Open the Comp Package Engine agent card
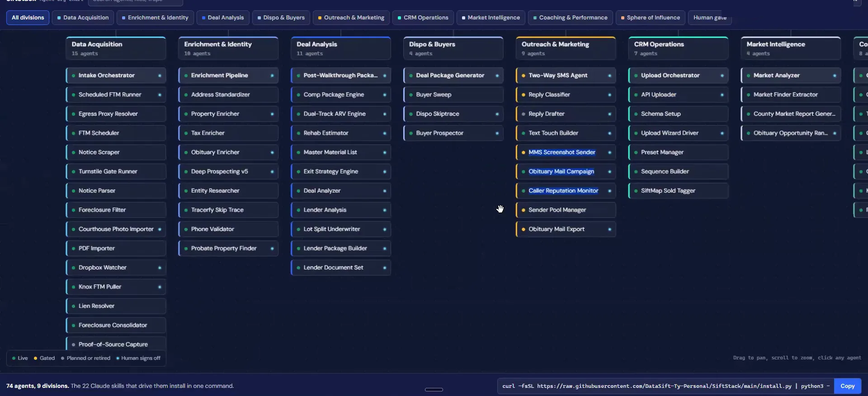Screen dimensions: 868x396 point(341,95)
